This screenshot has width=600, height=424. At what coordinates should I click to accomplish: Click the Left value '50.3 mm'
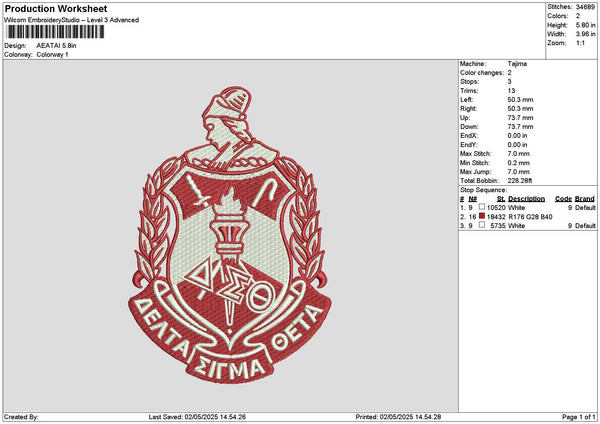(x=520, y=99)
